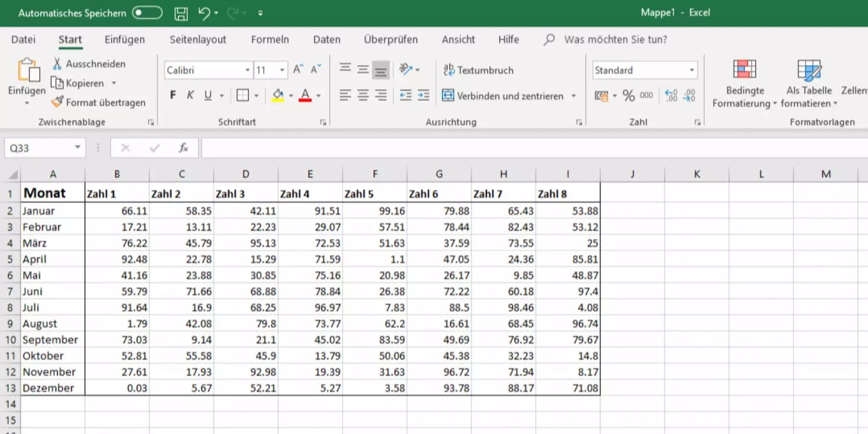The height and width of the screenshot is (434, 868).
Task: Click the increase font size icon
Action: point(298,70)
